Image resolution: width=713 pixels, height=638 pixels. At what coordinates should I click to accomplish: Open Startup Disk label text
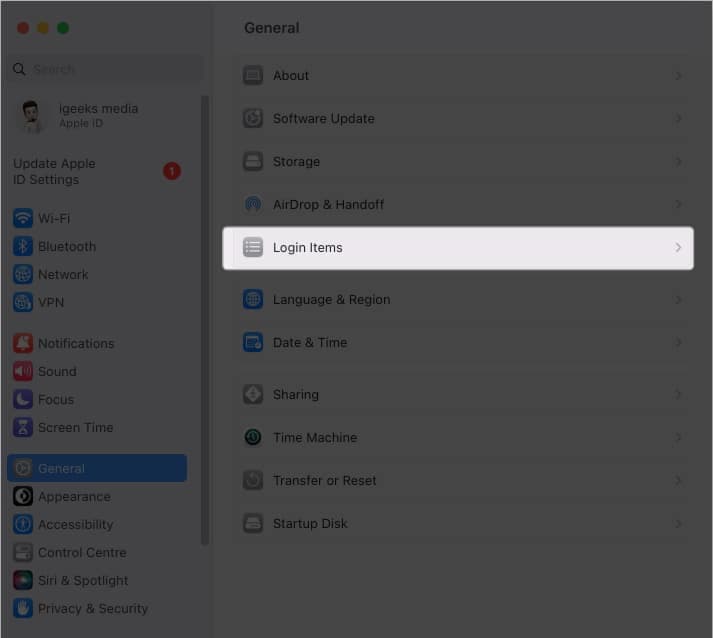[310, 523]
